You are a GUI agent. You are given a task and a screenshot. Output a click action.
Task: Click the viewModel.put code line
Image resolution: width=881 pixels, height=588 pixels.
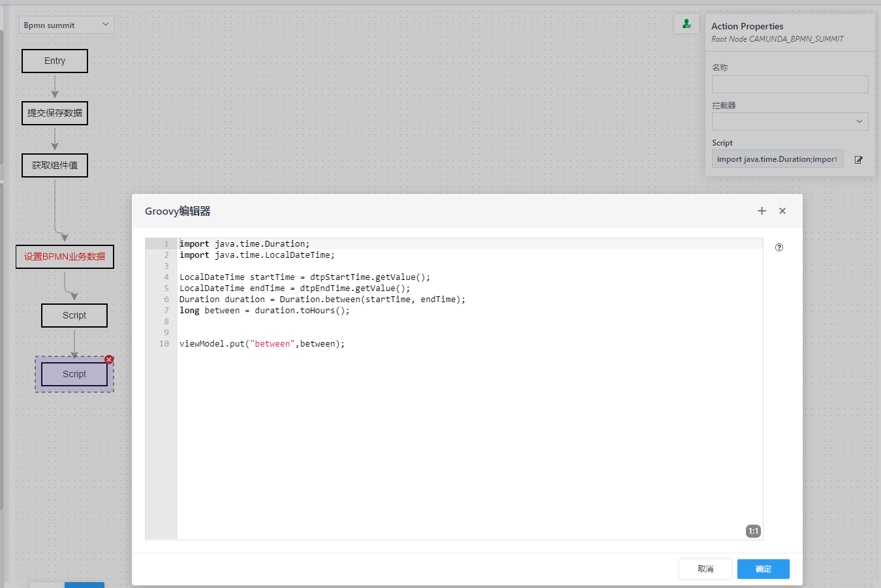262,344
